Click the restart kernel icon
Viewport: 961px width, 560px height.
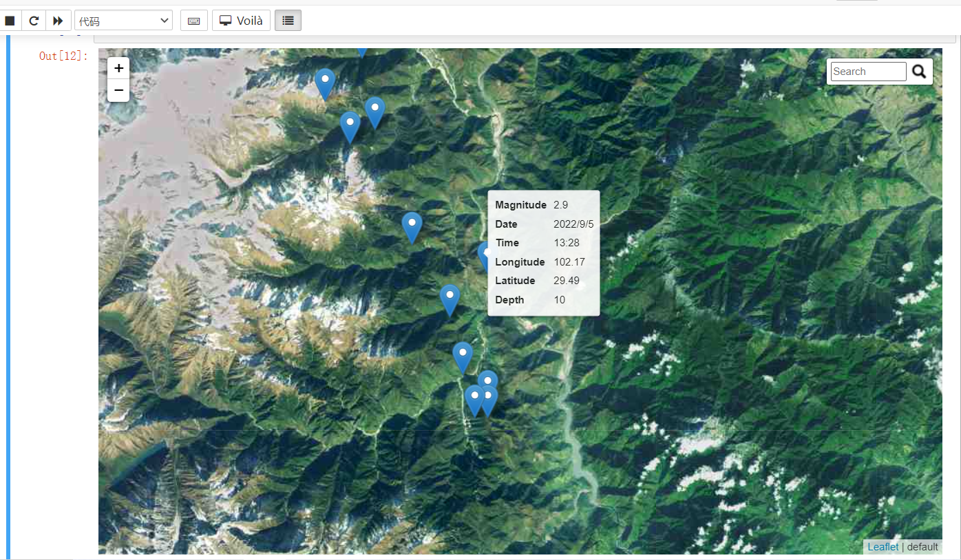click(34, 21)
